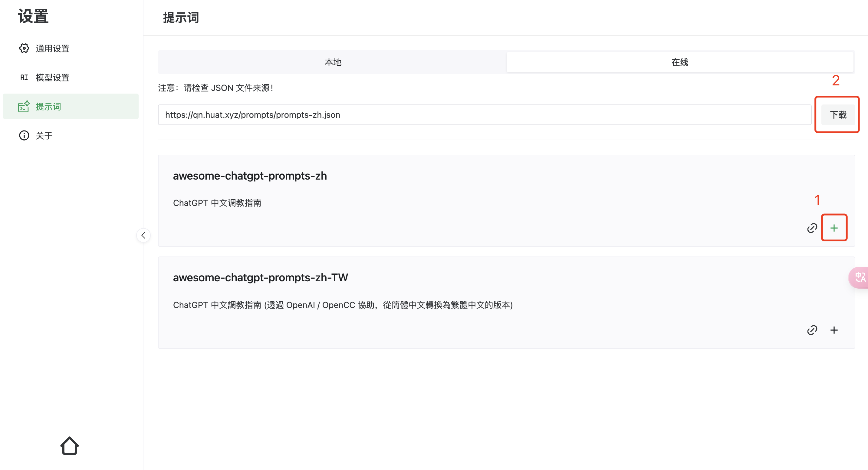
Task: Click link icon for awesome-chatgpt-prompts-zh
Action: click(x=812, y=228)
